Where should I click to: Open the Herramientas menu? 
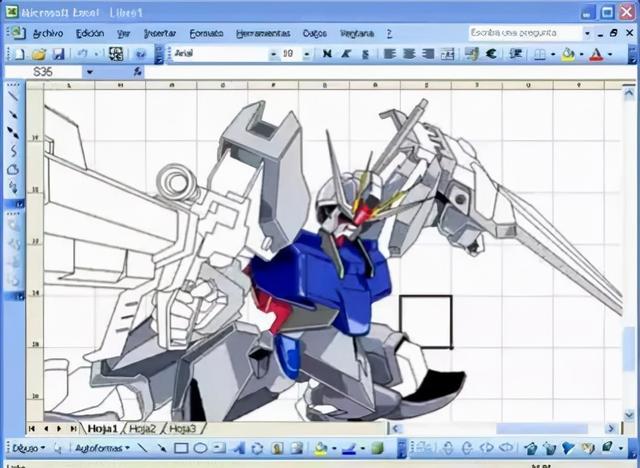[x=263, y=33]
